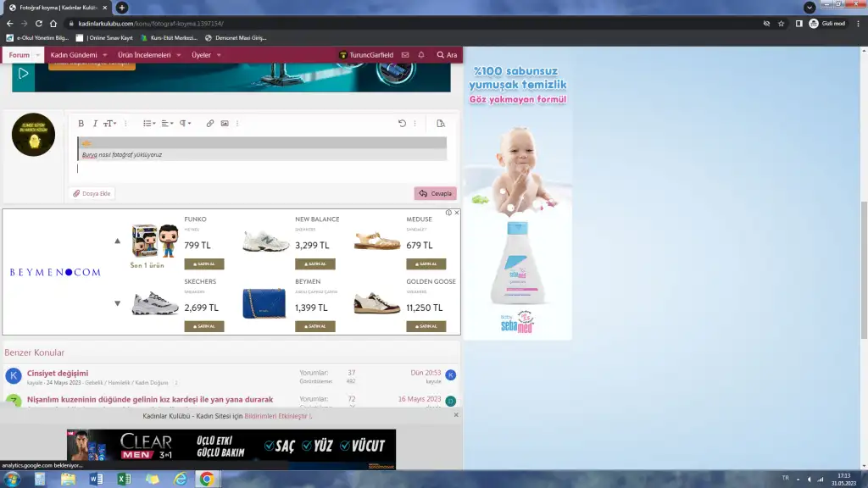
Task: Open the Windows Start menu
Action: click(12, 480)
